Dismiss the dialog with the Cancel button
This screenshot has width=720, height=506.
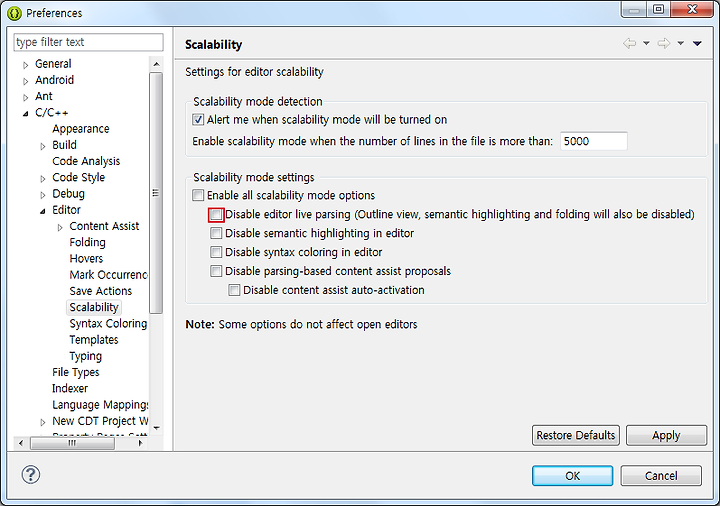[661, 476]
